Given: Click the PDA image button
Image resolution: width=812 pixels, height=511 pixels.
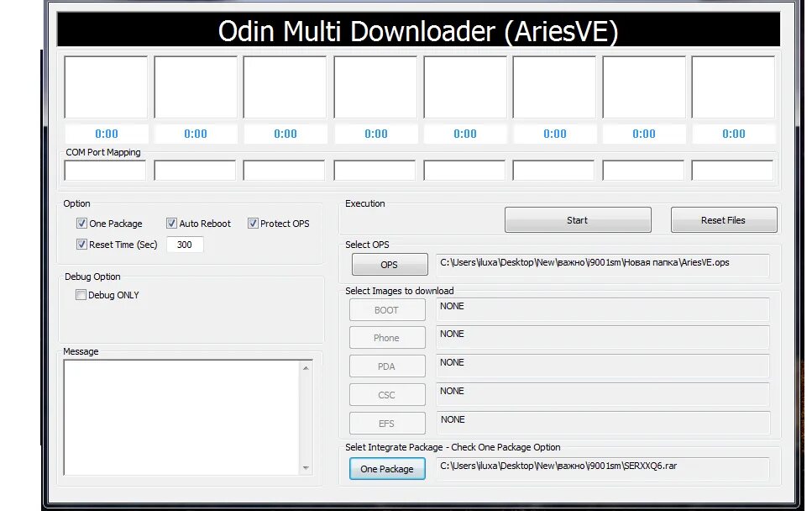Looking at the screenshot, I should tap(387, 366).
